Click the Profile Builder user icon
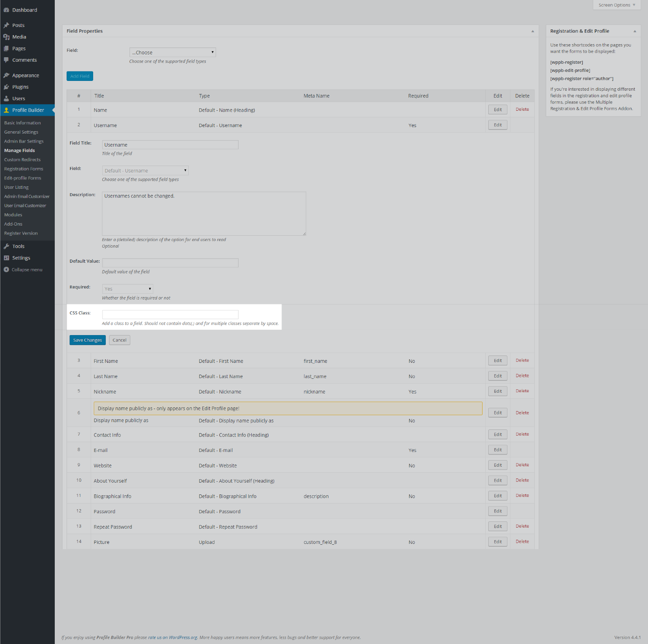Screen dimensions: 648x644 [x=7, y=110]
